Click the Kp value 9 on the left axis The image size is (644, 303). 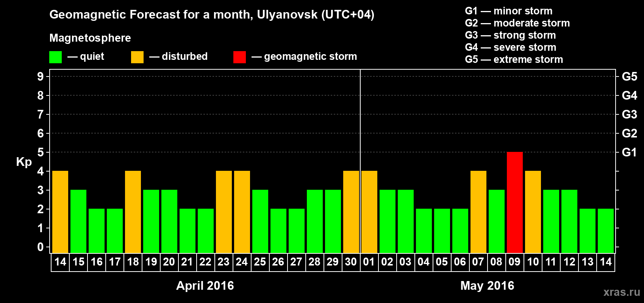pos(41,77)
